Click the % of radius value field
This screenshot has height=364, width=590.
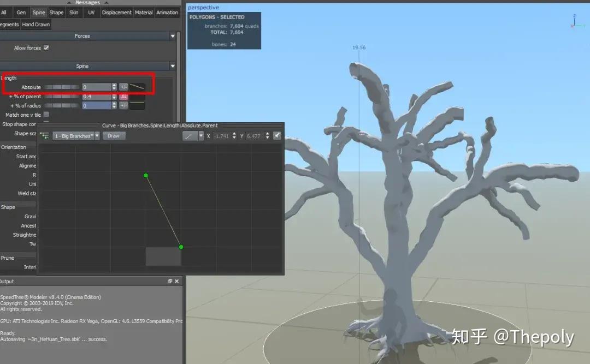97,106
